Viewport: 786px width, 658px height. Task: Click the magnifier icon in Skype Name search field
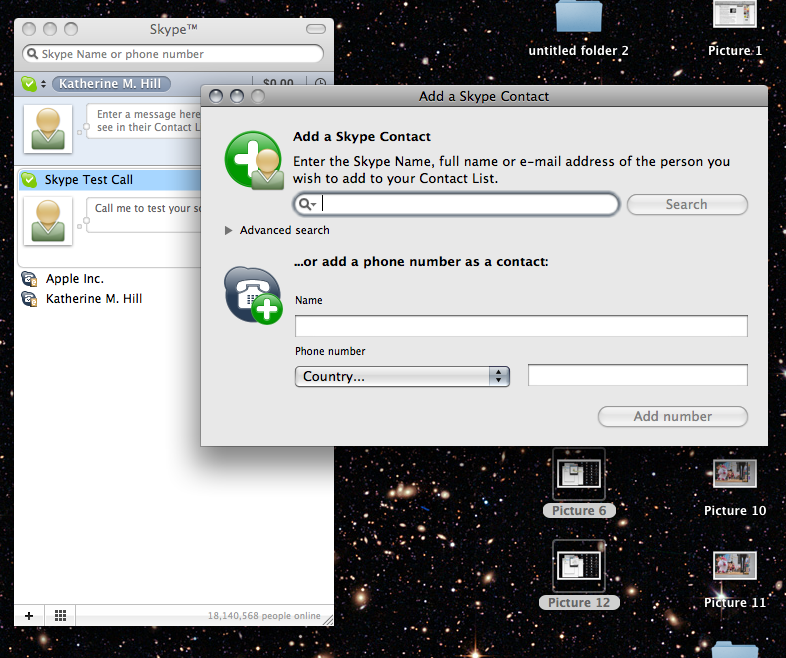[32, 54]
